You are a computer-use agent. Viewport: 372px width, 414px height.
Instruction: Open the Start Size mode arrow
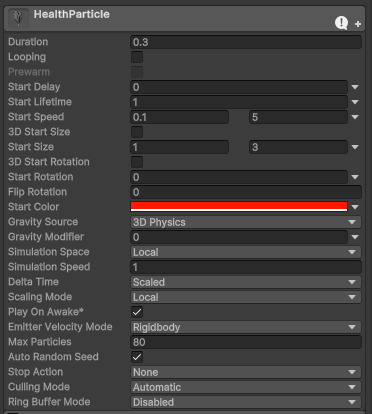(355, 147)
